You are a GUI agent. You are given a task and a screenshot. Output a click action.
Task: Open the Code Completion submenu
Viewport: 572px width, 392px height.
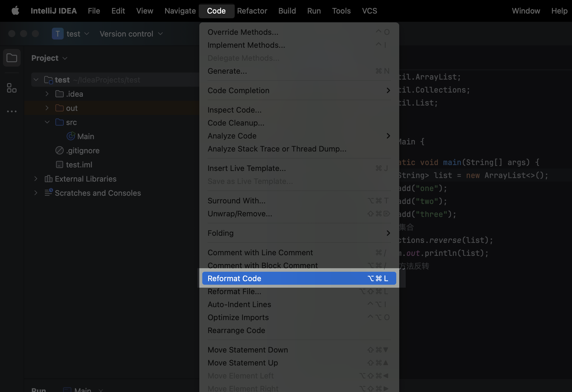click(299, 90)
